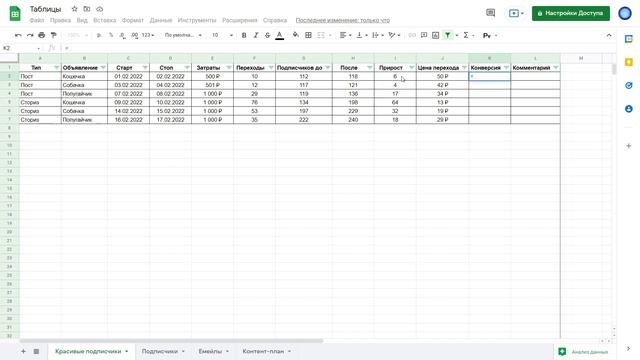This screenshot has height=360, width=640.
Task: Click the Move to folder icon
Action: 87,9
